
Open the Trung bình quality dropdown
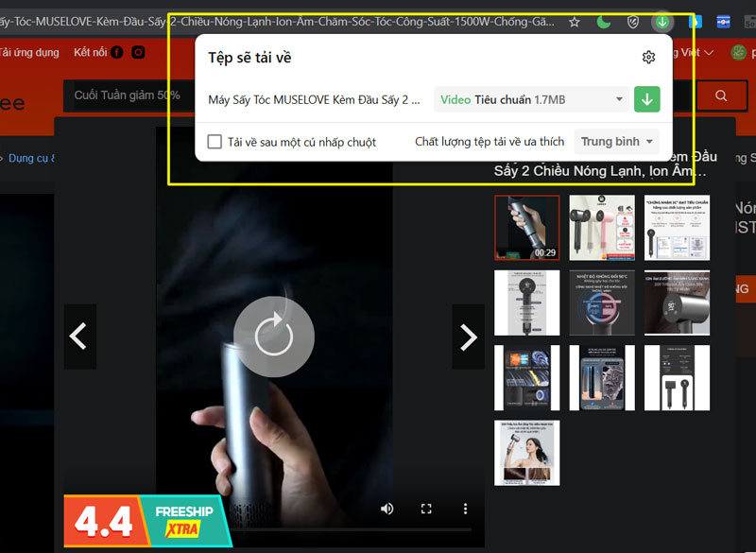pyautogui.click(x=616, y=141)
